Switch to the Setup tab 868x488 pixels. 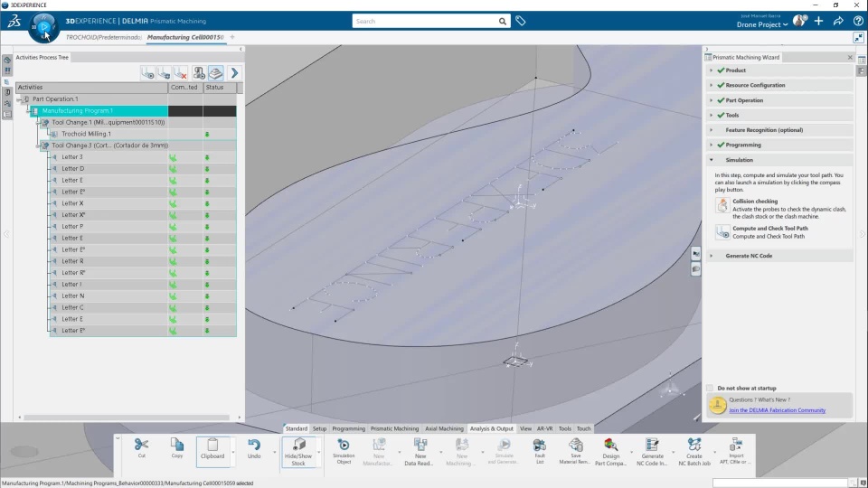[319, 428]
